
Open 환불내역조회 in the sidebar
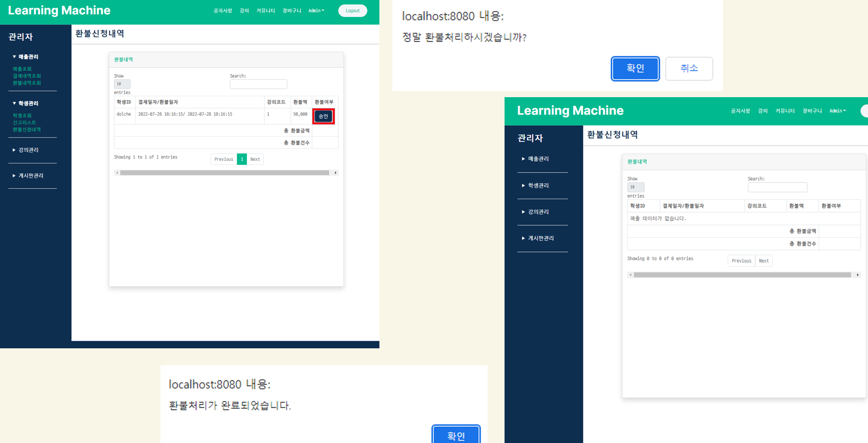coord(27,83)
